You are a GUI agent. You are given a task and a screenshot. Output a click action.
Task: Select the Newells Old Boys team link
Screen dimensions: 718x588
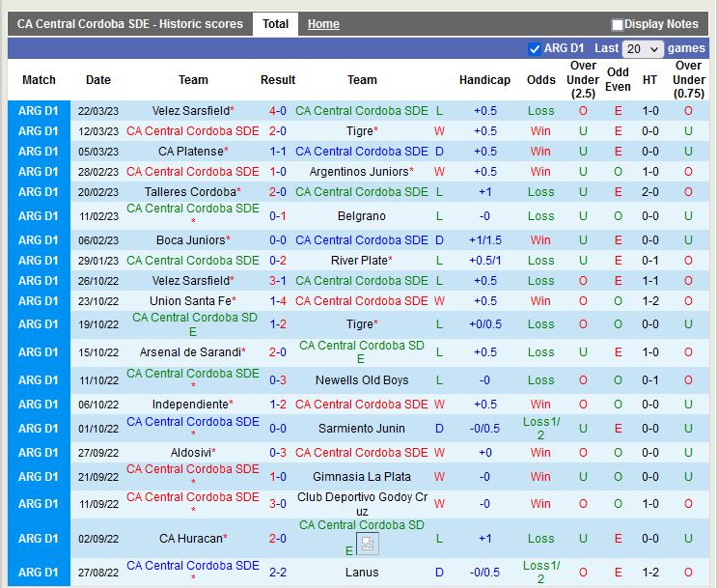(x=362, y=380)
